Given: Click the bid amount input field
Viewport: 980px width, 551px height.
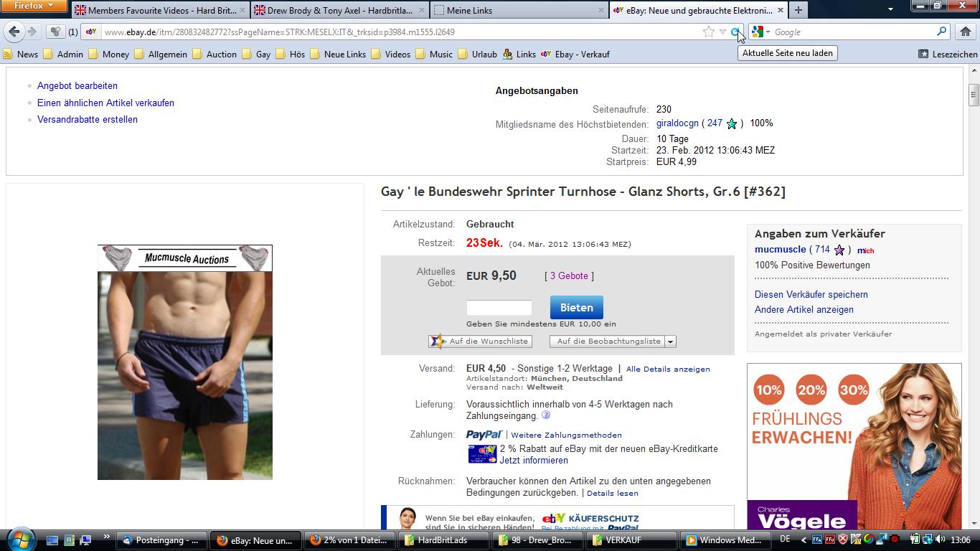Looking at the screenshot, I should click(x=499, y=308).
